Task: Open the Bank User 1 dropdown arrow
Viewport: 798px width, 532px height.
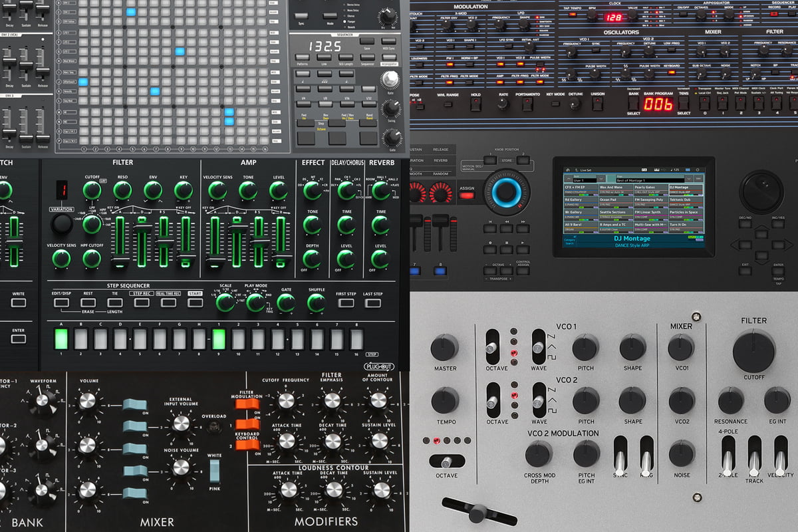Action: click(601, 178)
